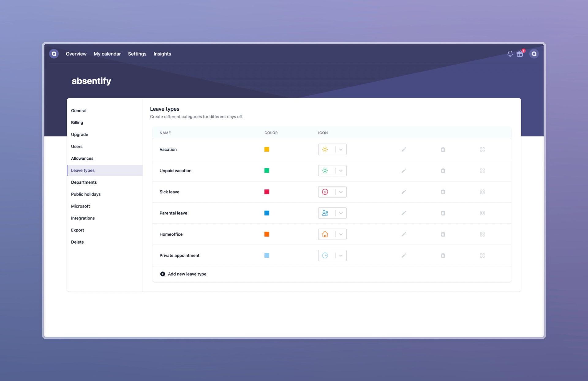
Task: Click the grid/settings icon for Parental leave
Action: 482,213
